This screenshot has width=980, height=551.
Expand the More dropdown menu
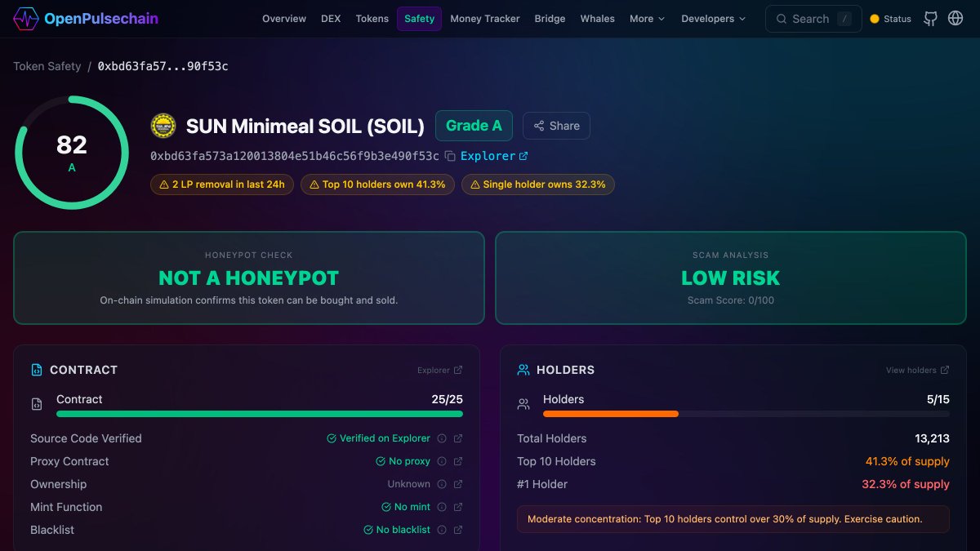point(648,19)
